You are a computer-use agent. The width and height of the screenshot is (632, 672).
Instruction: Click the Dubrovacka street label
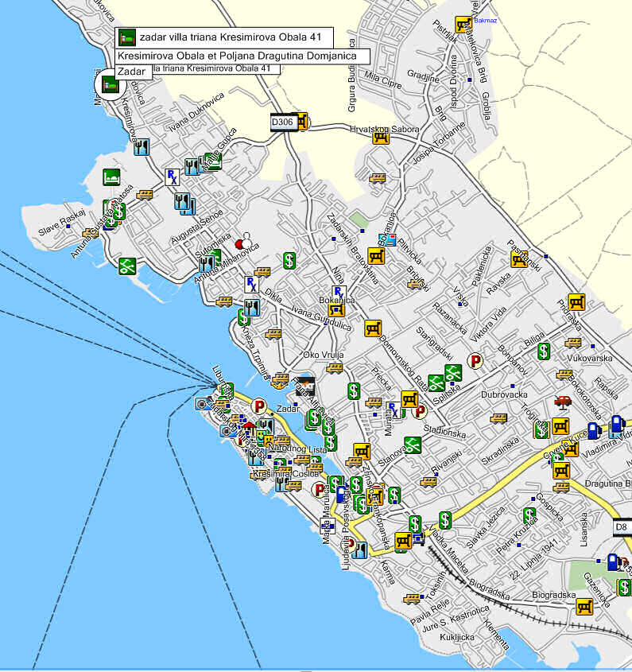click(x=505, y=394)
